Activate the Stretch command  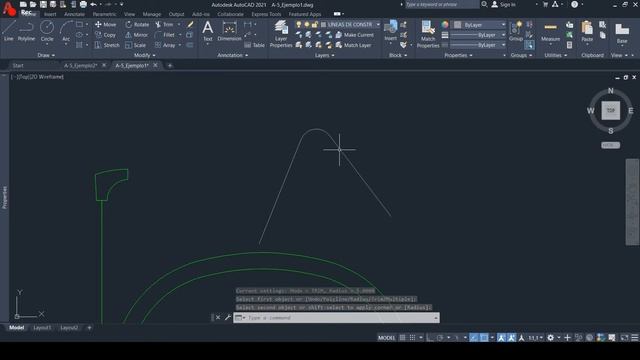point(107,45)
